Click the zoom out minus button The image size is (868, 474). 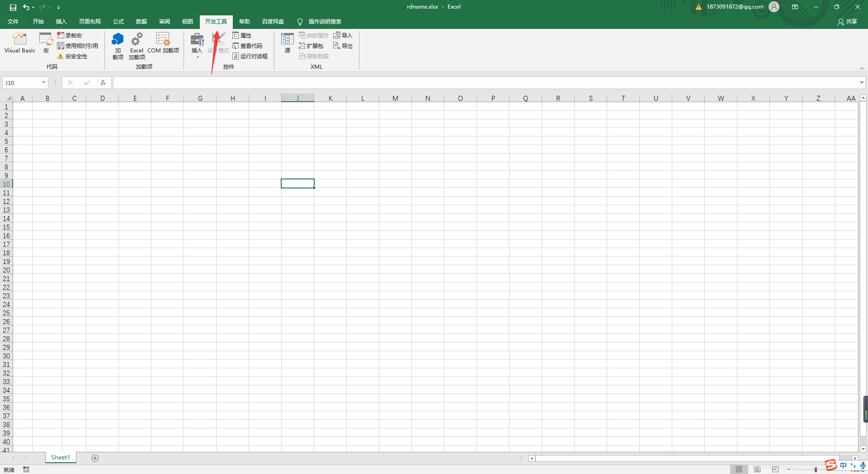tap(788, 470)
